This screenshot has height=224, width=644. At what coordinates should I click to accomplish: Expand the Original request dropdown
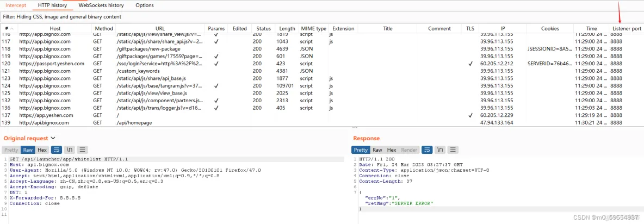click(x=53, y=139)
